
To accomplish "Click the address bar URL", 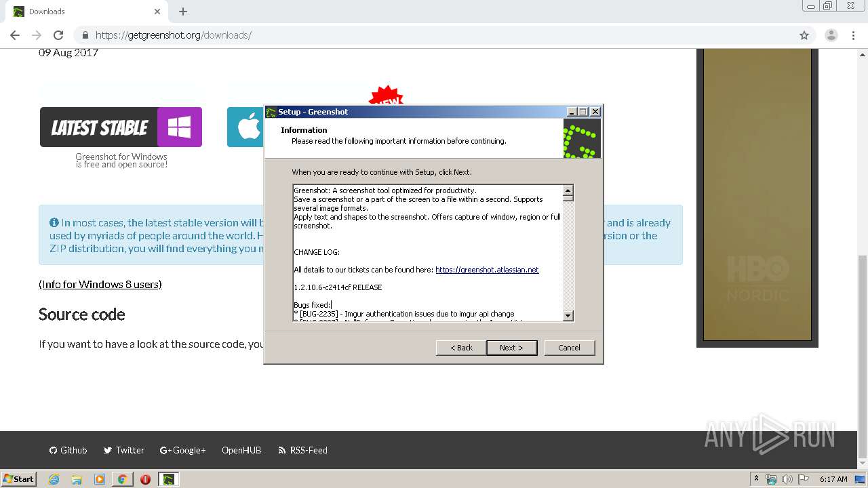I will point(174,35).
